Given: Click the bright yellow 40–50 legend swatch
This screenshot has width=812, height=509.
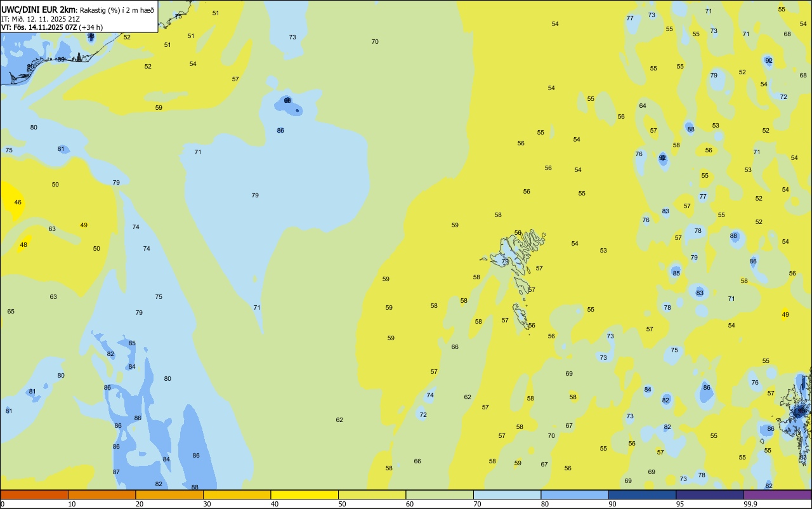Looking at the screenshot, I should coord(304,494).
